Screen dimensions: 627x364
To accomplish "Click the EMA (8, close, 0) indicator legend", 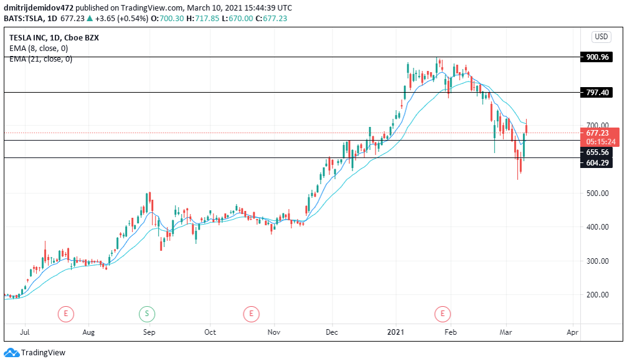I will pyautogui.click(x=39, y=49).
